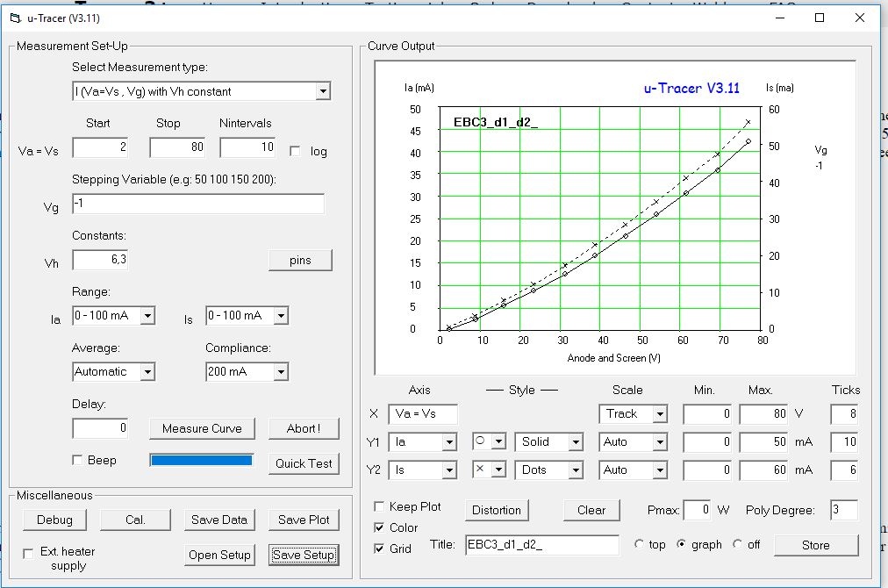Open the pins configuration button
888x588 pixels.
pos(300,260)
